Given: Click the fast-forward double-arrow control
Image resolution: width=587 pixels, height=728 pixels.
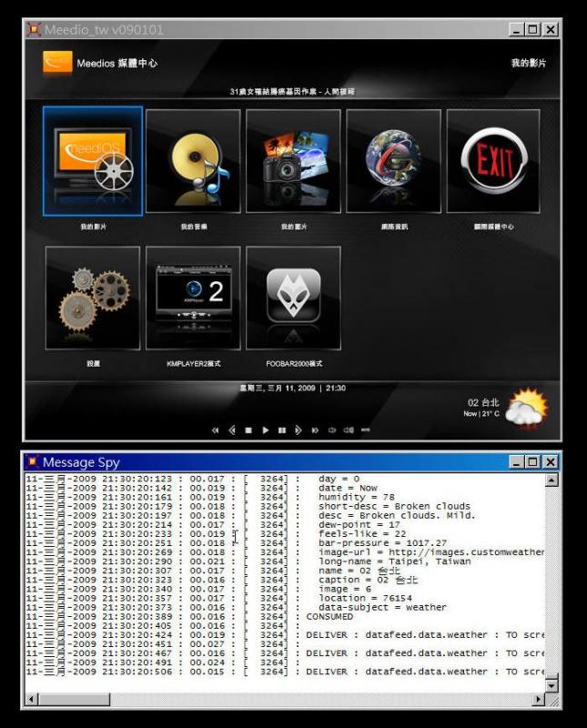Looking at the screenshot, I should pyautogui.click(x=315, y=430).
